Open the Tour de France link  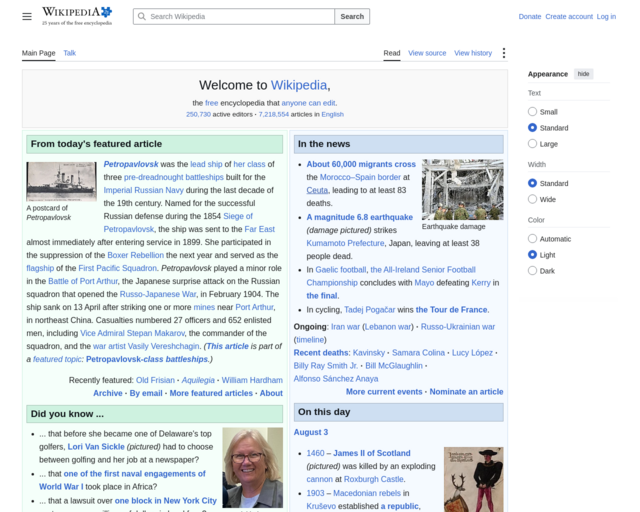[x=451, y=310]
